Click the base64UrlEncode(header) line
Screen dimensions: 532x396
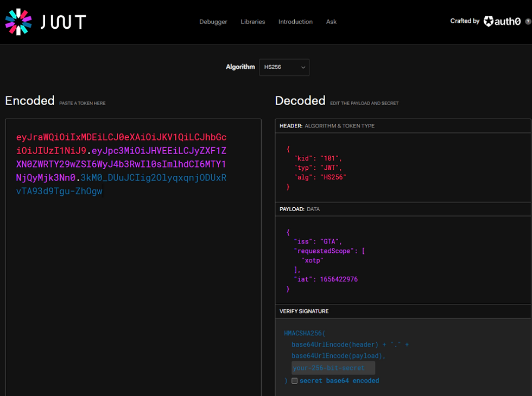350,345
